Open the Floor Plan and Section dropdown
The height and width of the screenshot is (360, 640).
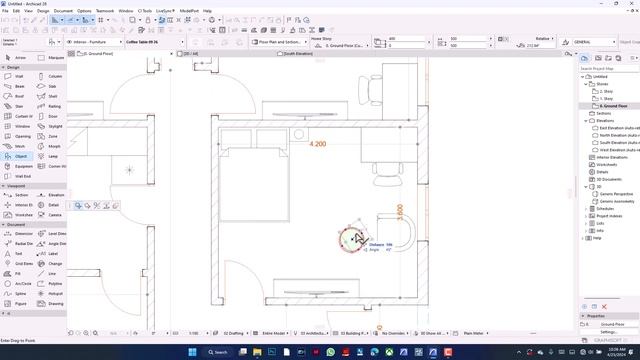pyautogui.click(x=279, y=42)
